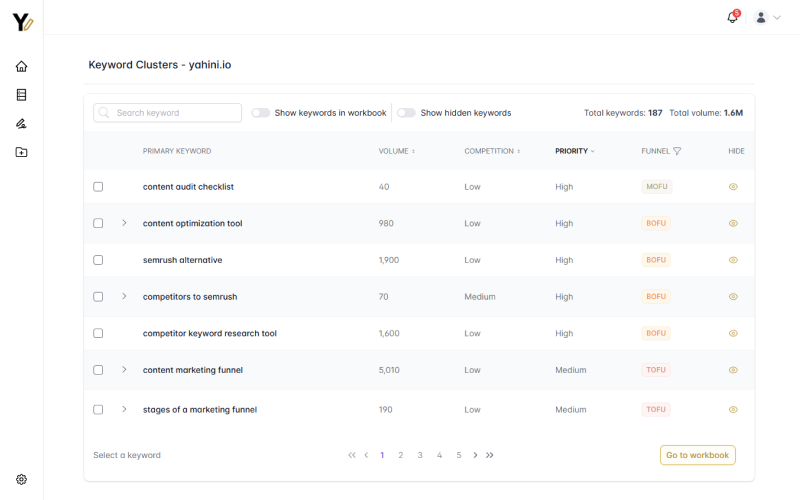The width and height of the screenshot is (800, 500).
Task: Check the content marketing funnel checkbox
Action: click(x=98, y=370)
